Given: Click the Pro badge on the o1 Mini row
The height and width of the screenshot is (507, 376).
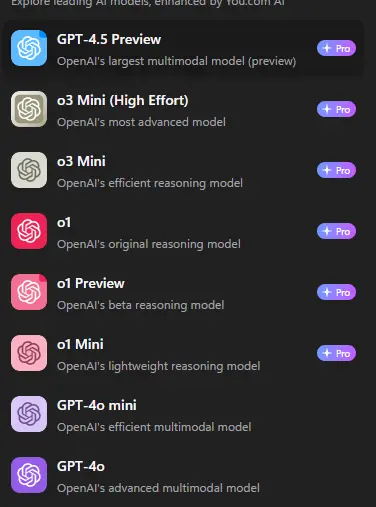Looking at the screenshot, I should click(336, 353).
